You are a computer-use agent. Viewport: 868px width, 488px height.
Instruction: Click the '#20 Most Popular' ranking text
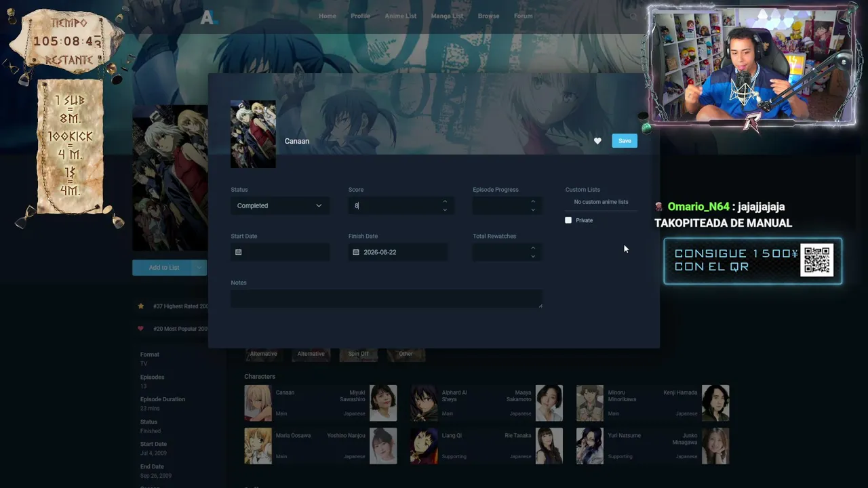coord(180,329)
